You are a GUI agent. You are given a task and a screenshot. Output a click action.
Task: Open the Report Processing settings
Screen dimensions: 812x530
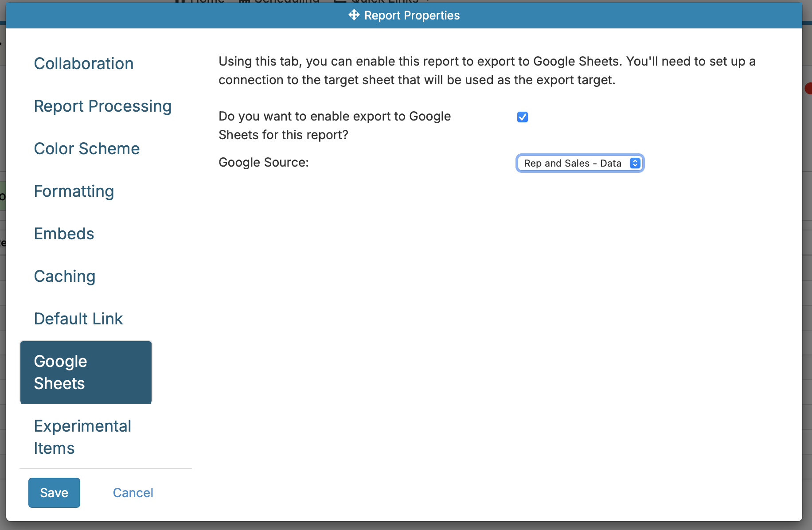click(x=103, y=106)
